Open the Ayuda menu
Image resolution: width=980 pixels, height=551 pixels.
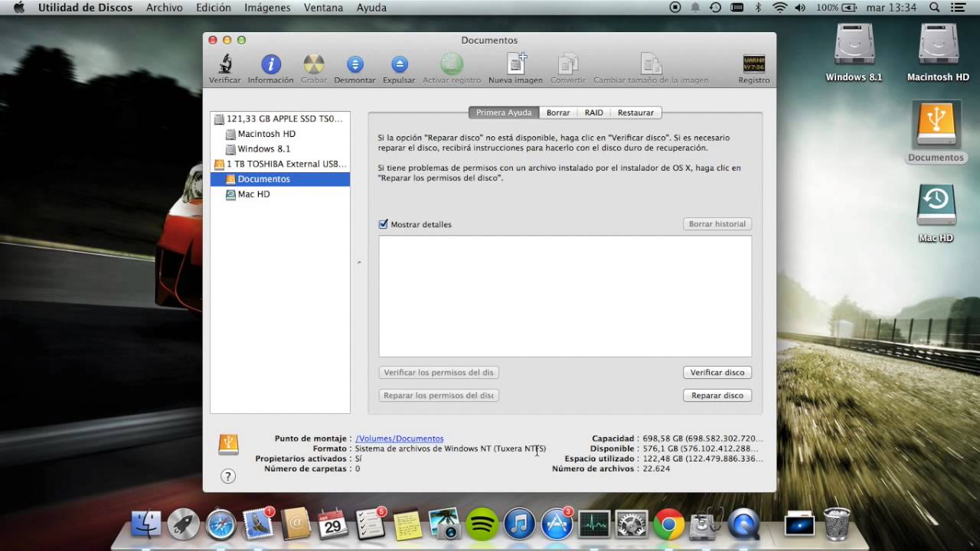coord(371,8)
